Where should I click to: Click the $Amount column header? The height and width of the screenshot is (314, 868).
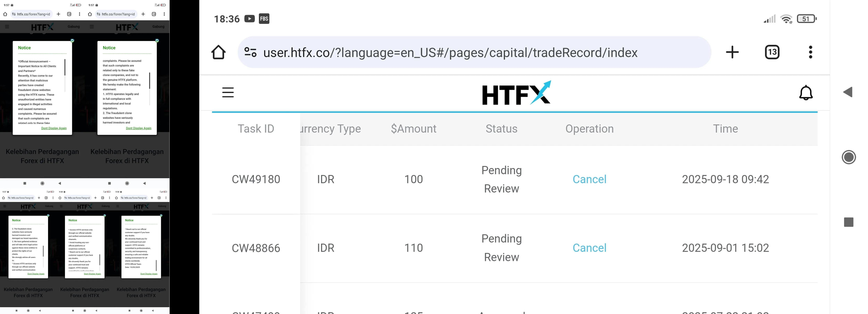coord(414,129)
